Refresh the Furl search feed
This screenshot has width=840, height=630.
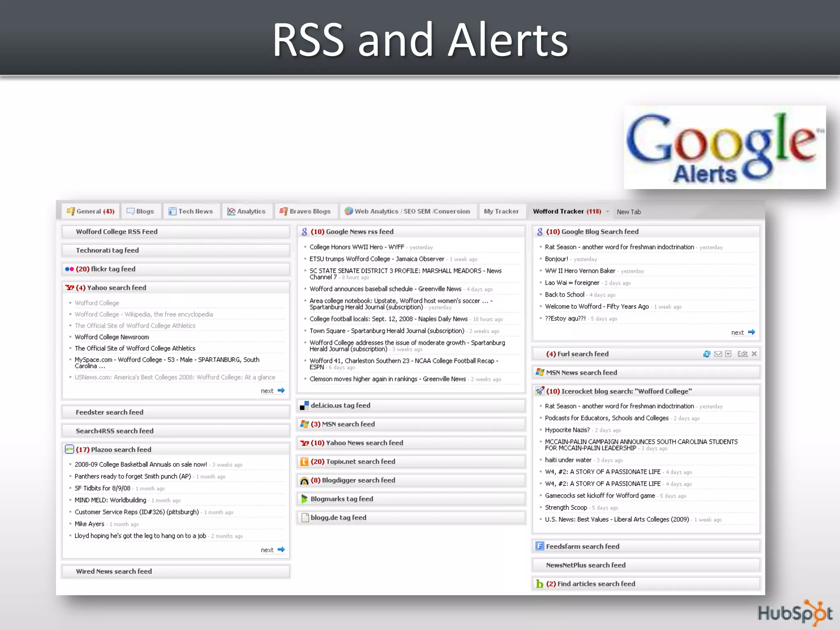coord(706,354)
